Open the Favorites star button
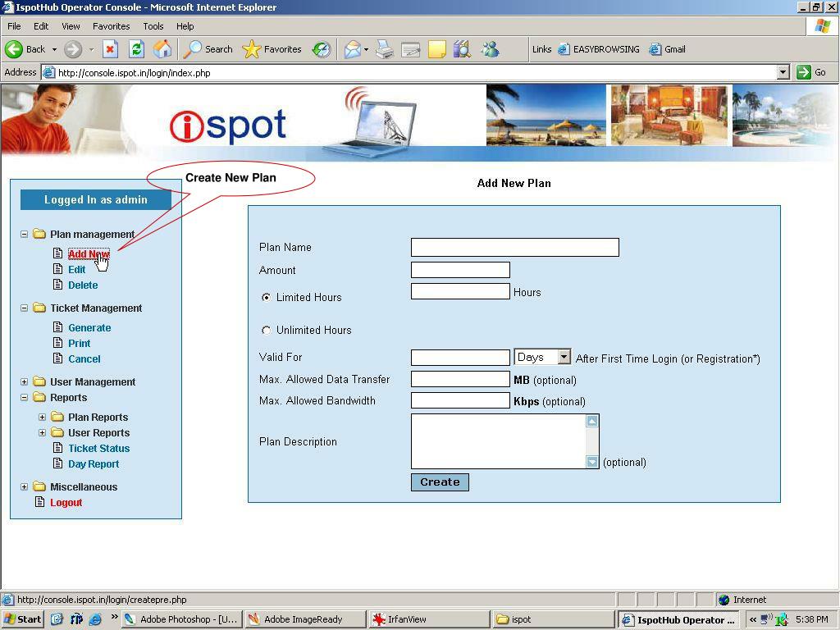The image size is (840, 630). (273, 49)
